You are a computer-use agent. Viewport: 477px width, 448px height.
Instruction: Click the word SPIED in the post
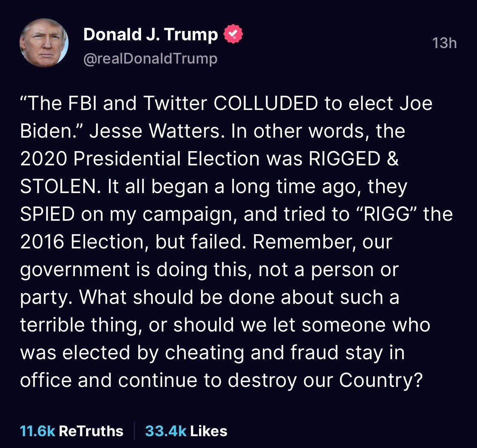(x=47, y=214)
